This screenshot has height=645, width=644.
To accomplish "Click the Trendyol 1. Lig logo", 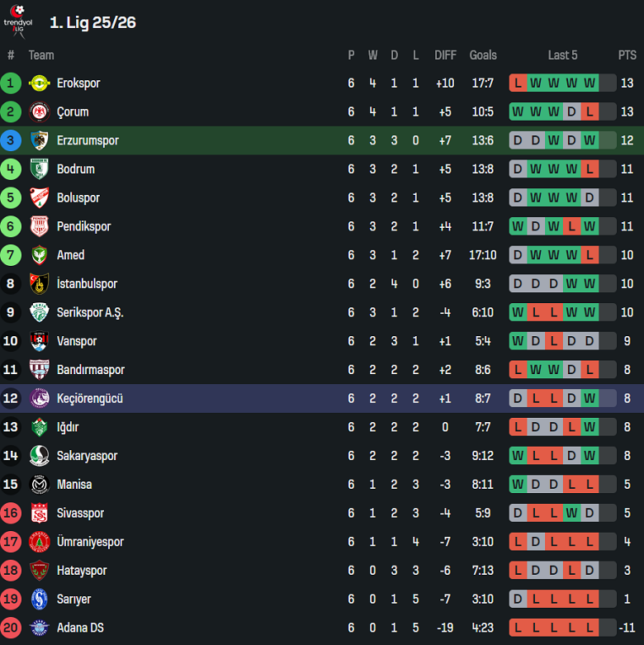I will tap(16, 21).
